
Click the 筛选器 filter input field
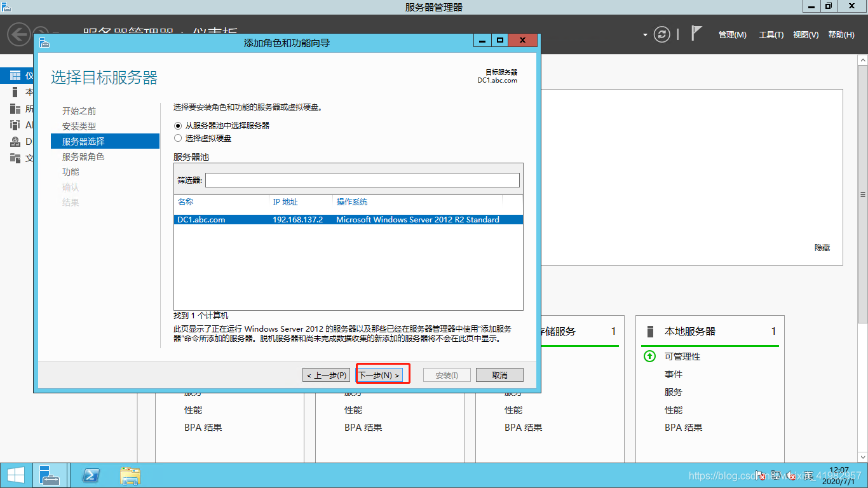(x=362, y=180)
